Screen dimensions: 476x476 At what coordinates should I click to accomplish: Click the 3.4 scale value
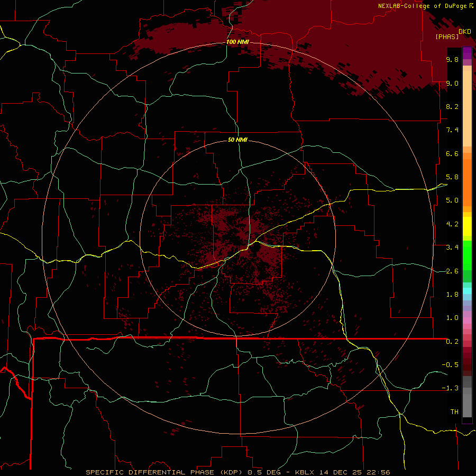(x=452, y=248)
